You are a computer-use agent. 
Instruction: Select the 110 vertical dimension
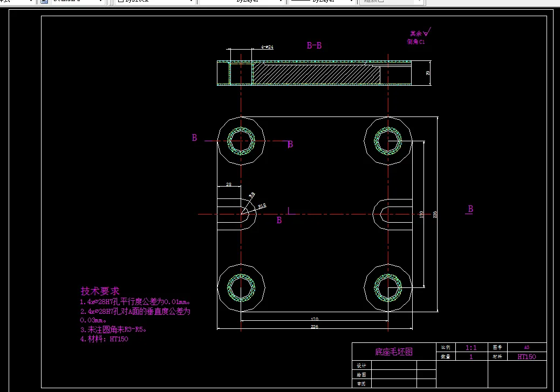[x=421, y=214]
